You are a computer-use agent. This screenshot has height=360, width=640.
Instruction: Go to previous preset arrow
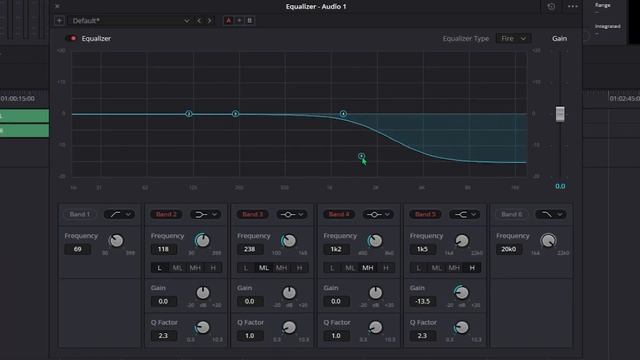pyautogui.click(x=199, y=20)
